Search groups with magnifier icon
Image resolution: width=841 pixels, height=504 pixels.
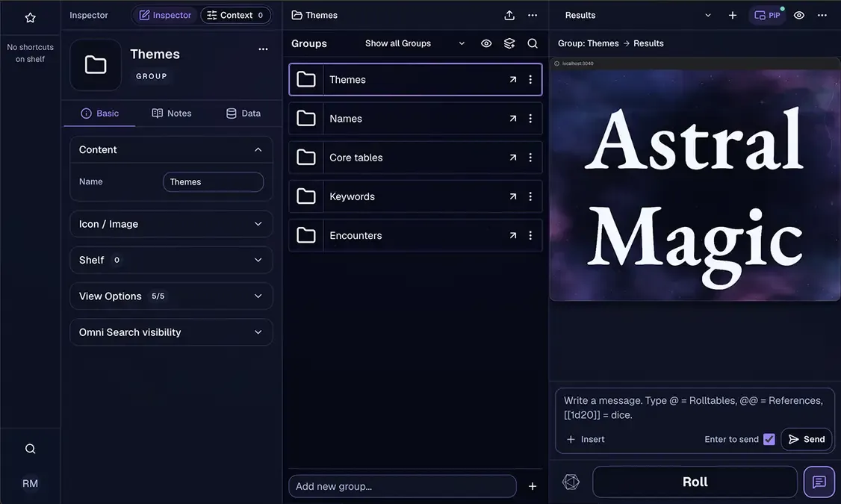click(532, 43)
